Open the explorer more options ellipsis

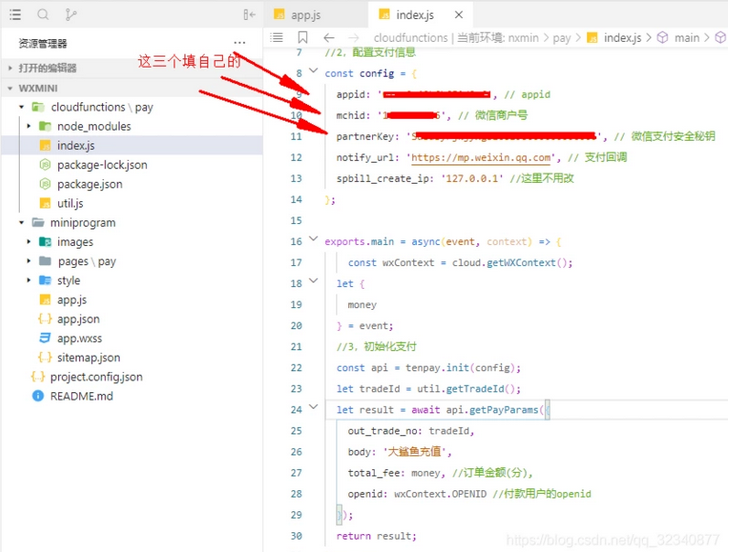point(240,42)
